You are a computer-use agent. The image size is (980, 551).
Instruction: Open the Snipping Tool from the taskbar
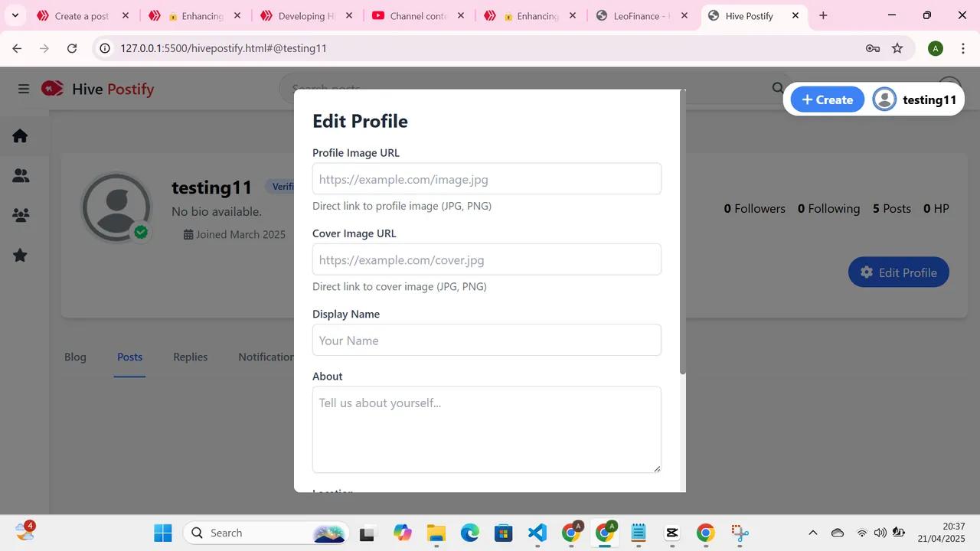(739, 533)
